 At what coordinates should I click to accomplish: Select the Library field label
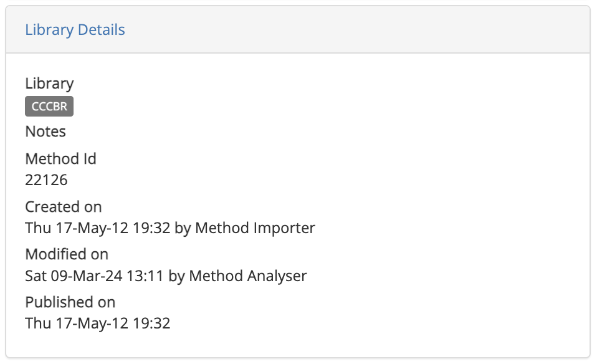(49, 84)
